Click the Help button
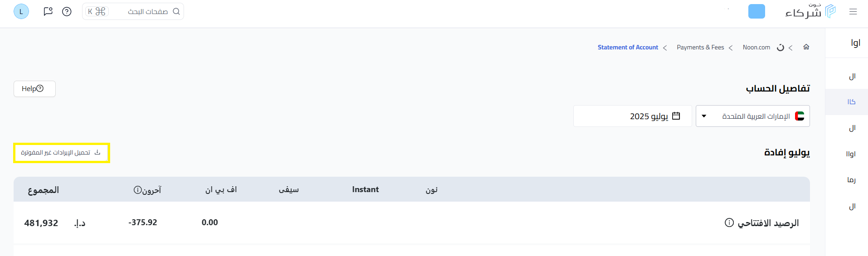Screen dimensions: 868x256 tap(34, 89)
